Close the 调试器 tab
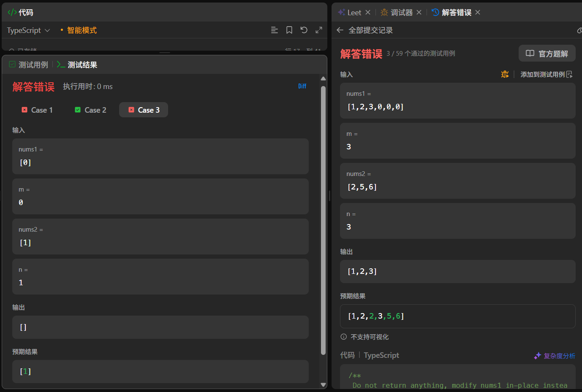Image resolution: width=582 pixels, height=392 pixels. [419, 12]
